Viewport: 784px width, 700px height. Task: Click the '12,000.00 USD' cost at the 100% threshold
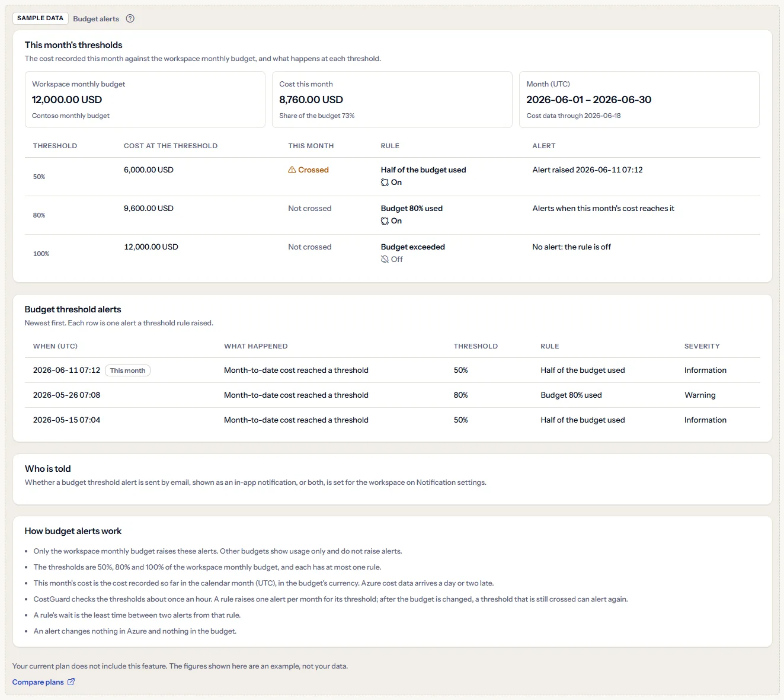[151, 247]
